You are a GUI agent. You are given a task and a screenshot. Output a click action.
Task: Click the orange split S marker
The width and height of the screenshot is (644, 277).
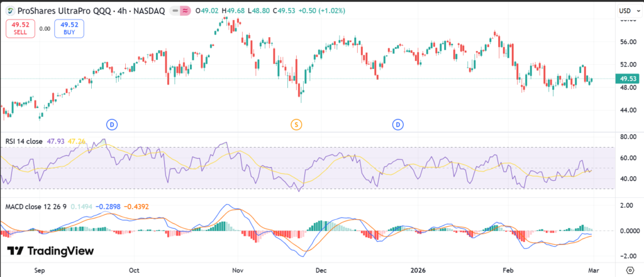[296, 124]
